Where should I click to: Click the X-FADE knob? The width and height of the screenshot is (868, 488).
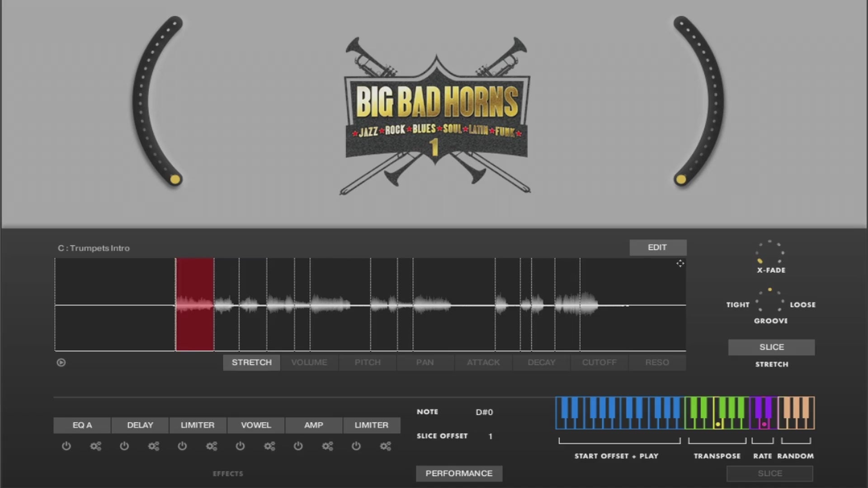click(770, 253)
